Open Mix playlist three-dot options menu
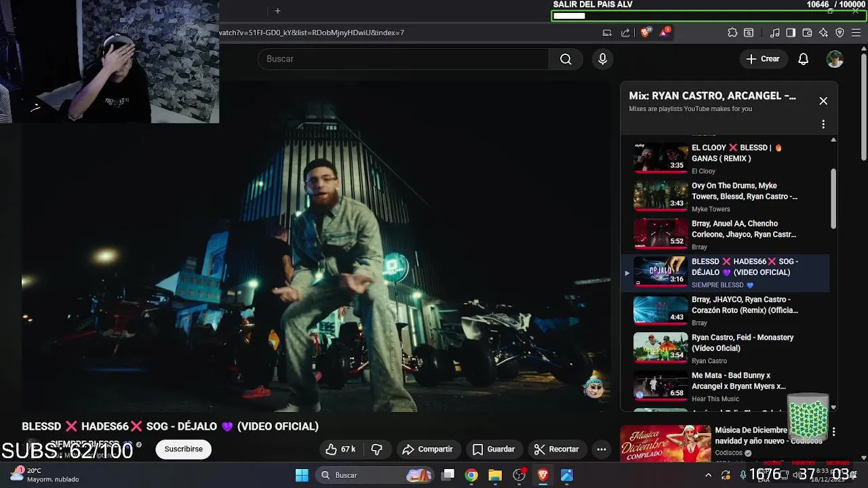Image resolution: width=868 pixels, height=488 pixels. pos(823,125)
